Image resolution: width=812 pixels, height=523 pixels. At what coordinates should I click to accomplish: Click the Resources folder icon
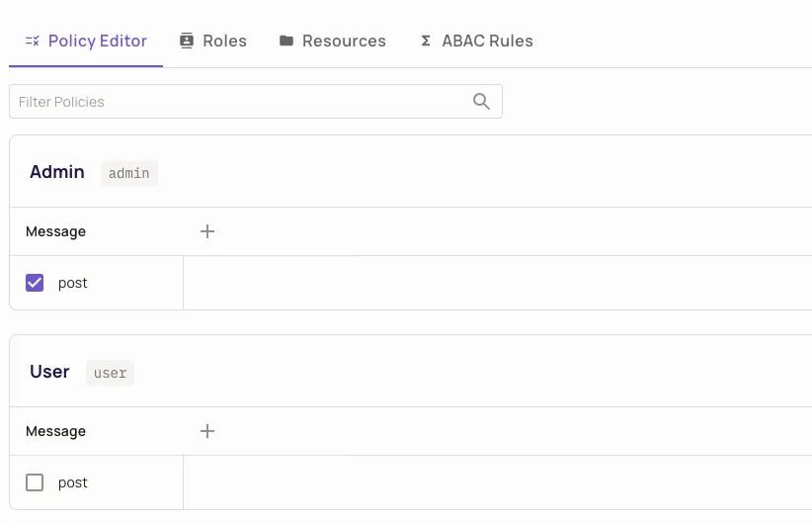286,42
